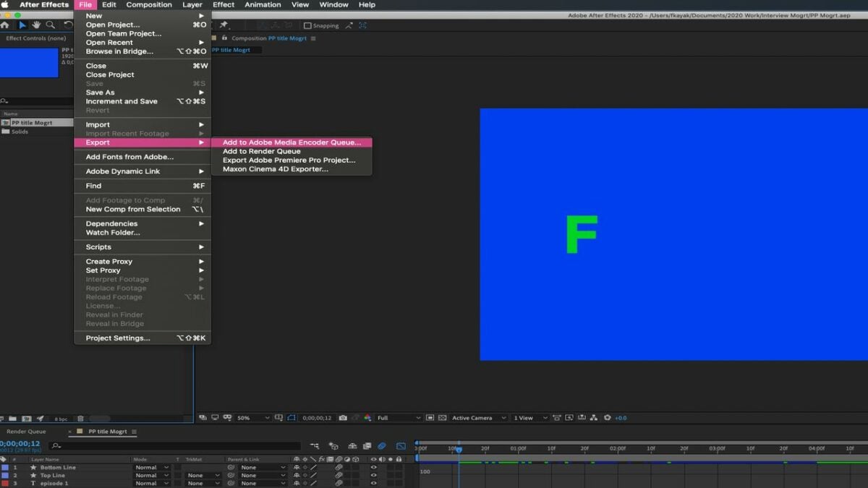The height and width of the screenshot is (488, 868).
Task: Click the Home tool icon
Action: (6, 24)
